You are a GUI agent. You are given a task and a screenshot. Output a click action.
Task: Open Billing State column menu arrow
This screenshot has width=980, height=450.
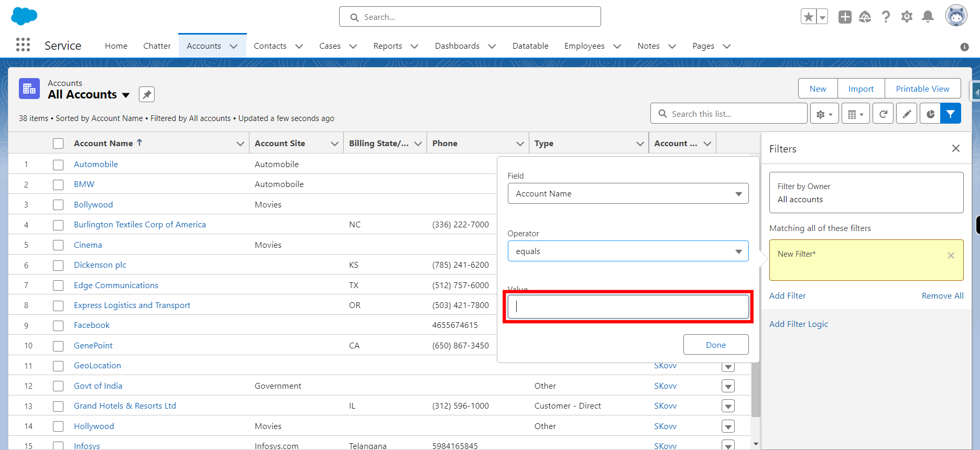pyautogui.click(x=418, y=144)
